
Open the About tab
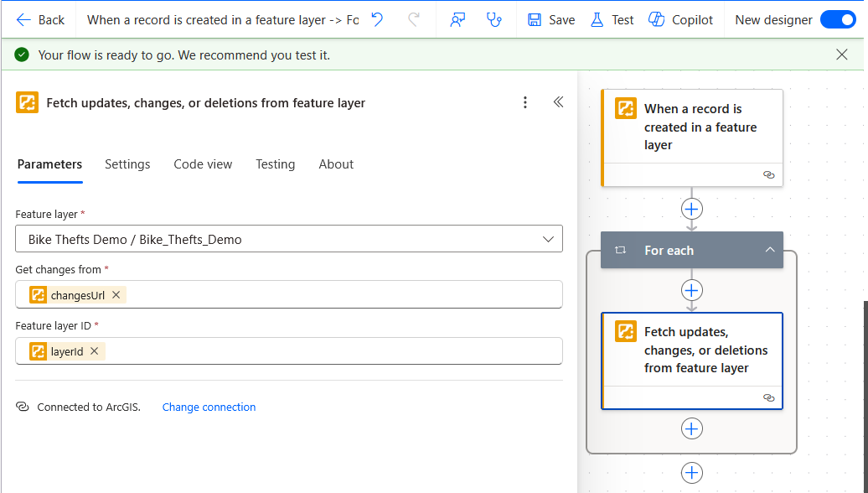tap(336, 164)
